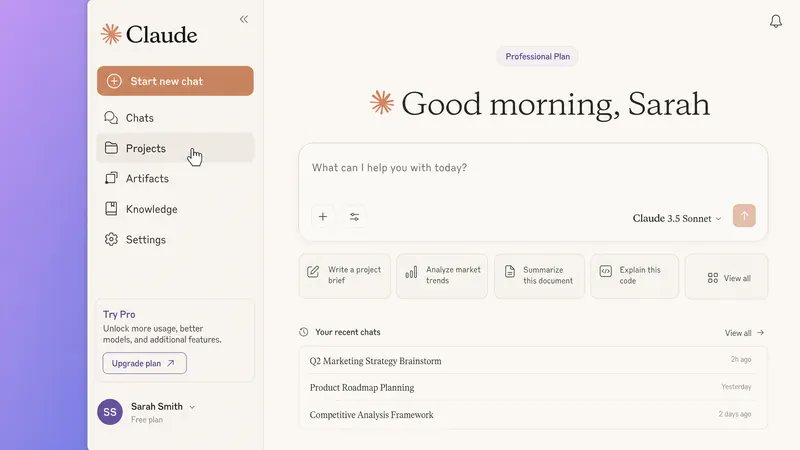
Task: Open 'Competitive Analysis Framework' chat
Action: pyautogui.click(x=533, y=415)
